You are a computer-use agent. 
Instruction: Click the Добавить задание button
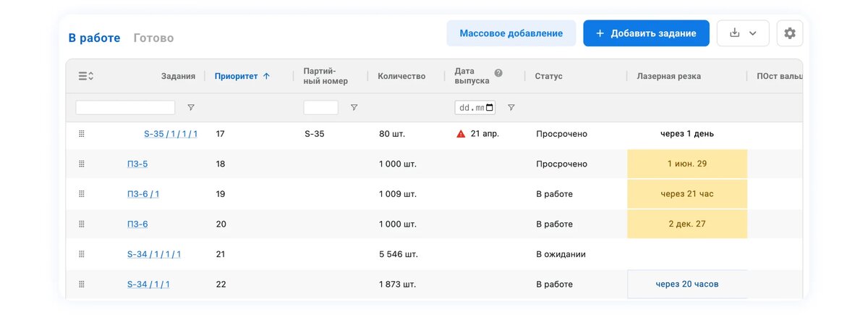pyautogui.click(x=646, y=33)
